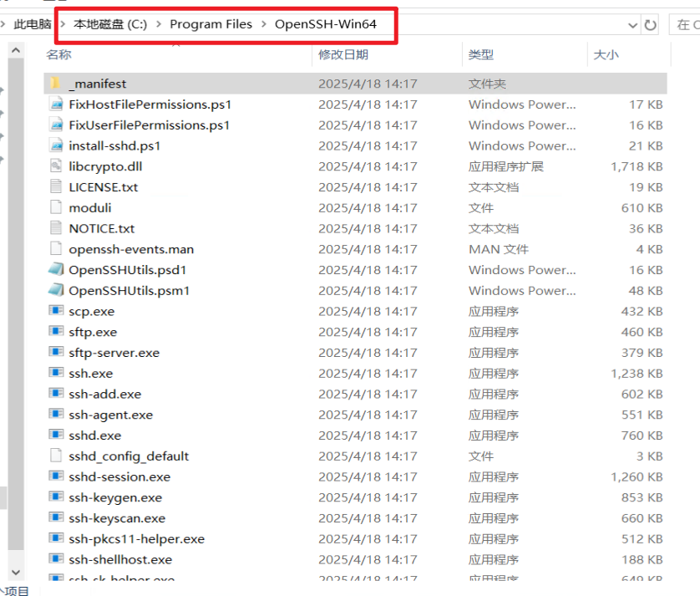Click the scp.exe application icon
This screenshot has width=700, height=596.
(x=56, y=310)
